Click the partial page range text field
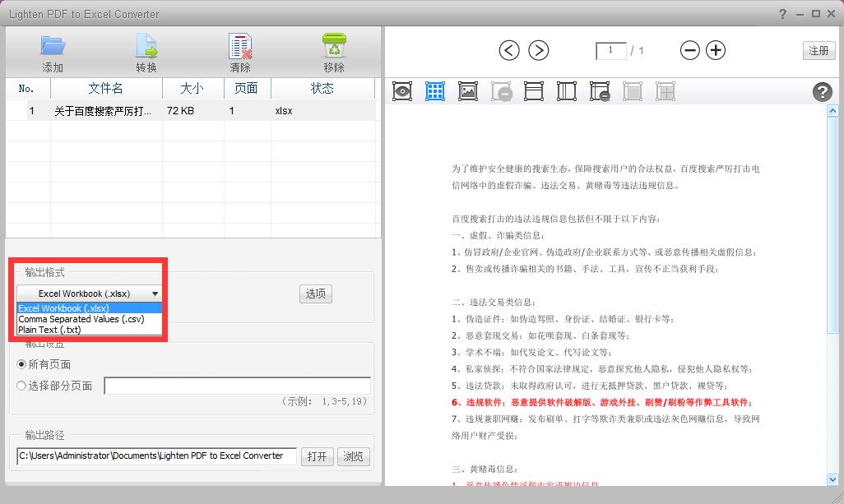 238,386
